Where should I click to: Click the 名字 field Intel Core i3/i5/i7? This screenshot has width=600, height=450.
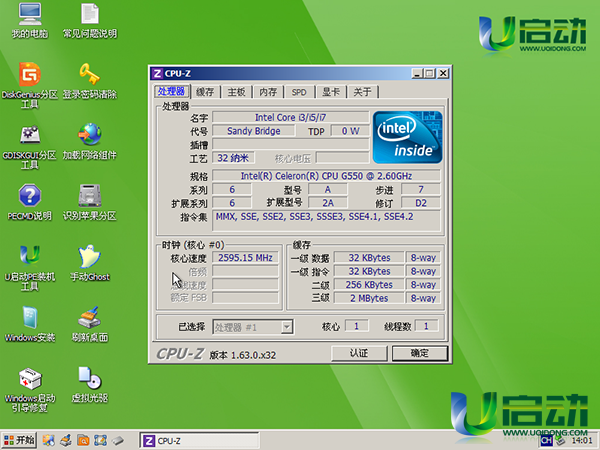(291, 117)
